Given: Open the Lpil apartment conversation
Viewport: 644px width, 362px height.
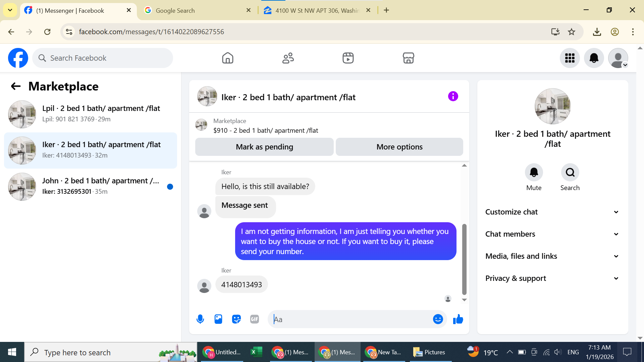Looking at the screenshot, I should (x=91, y=114).
